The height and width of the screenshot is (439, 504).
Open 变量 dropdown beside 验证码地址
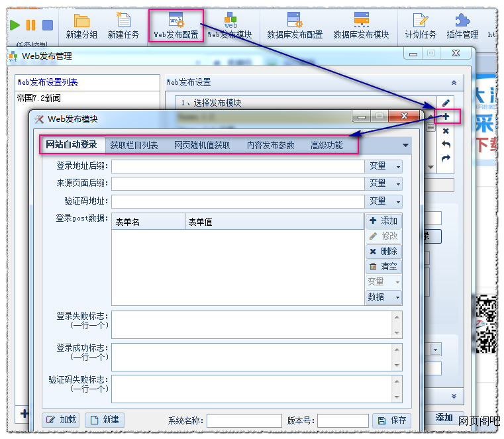(383, 201)
